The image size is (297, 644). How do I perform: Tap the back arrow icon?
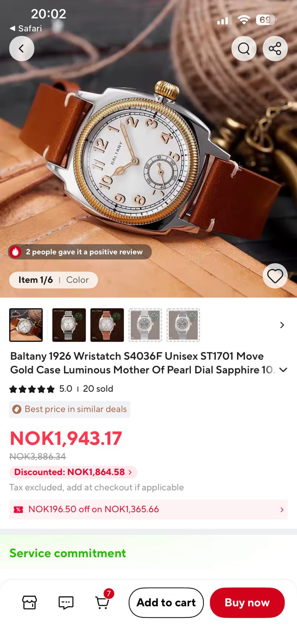(22, 49)
